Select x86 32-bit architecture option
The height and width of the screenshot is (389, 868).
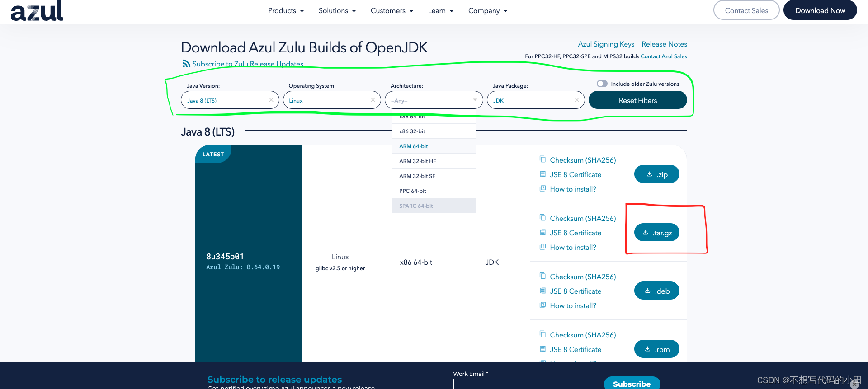(x=434, y=131)
